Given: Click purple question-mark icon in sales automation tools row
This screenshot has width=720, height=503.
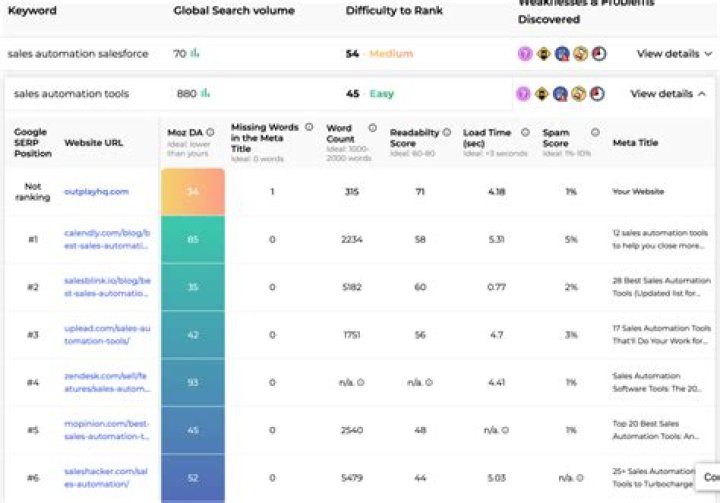Looking at the screenshot, I should tap(523, 94).
